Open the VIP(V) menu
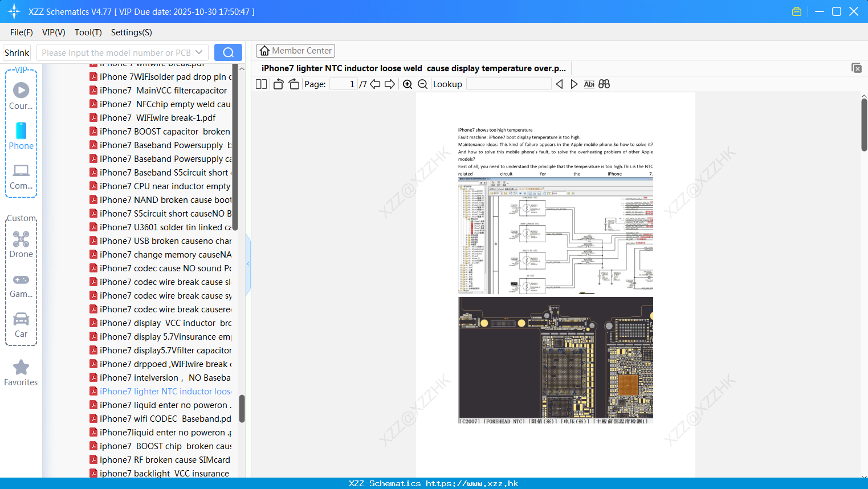 pyautogui.click(x=54, y=32)
